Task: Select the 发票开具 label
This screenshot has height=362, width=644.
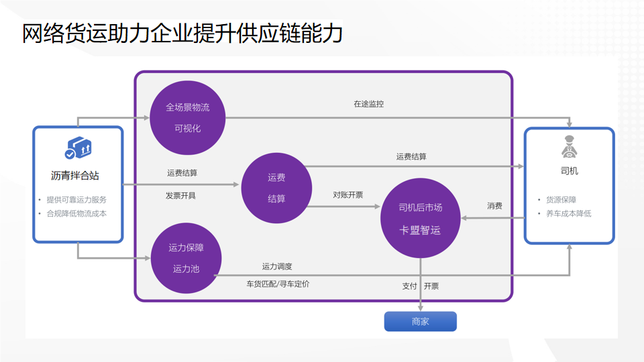Action: point(181,196)
